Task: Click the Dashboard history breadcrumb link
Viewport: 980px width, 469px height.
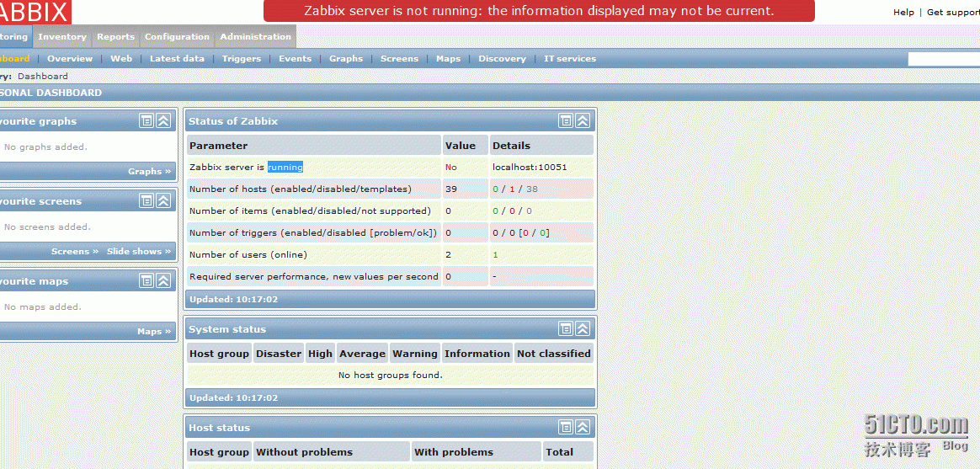Action: 42,77
